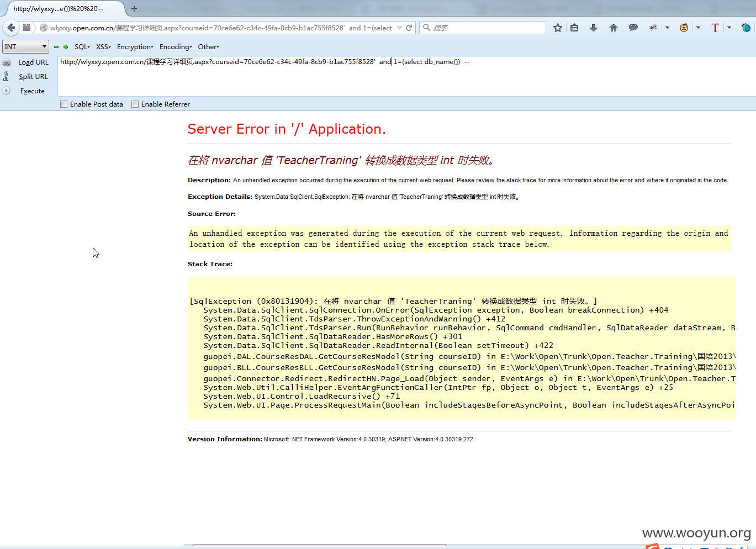The image size is (756, 549).
Task: Click the Source Error: label
Action: point(212,214)
